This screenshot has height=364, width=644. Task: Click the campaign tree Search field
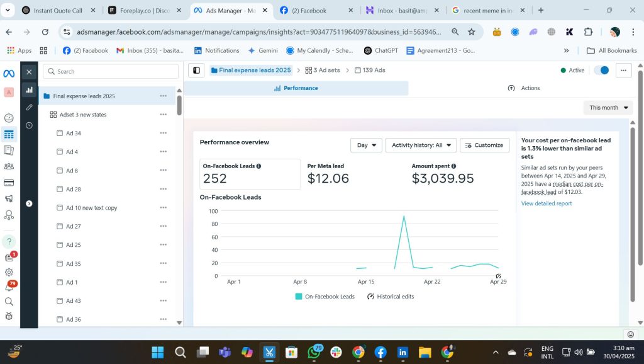click(x=110, y=72)
